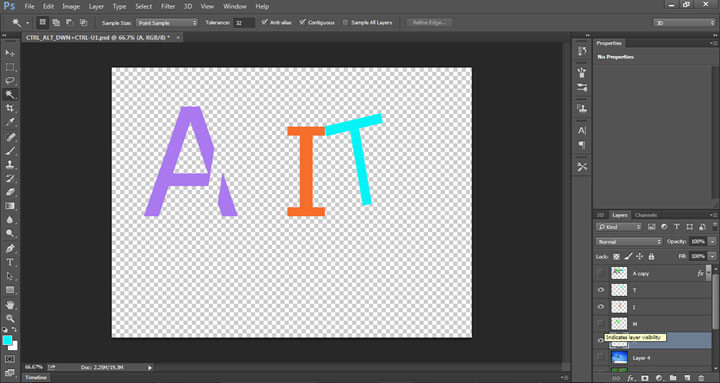The image size is (720, 383).
Task: Select the Rectangle shape tool
Action: click(10, 290)
